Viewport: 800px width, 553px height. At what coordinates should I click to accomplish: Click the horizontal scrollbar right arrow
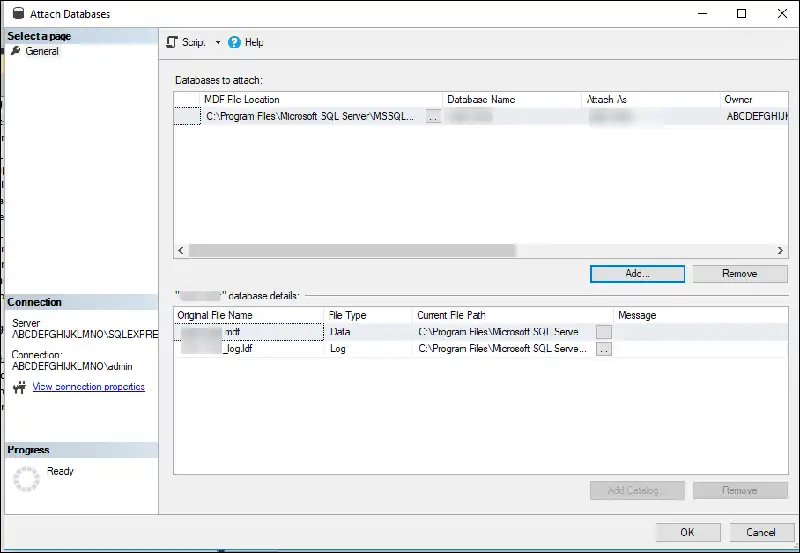[x=780, y=250]
